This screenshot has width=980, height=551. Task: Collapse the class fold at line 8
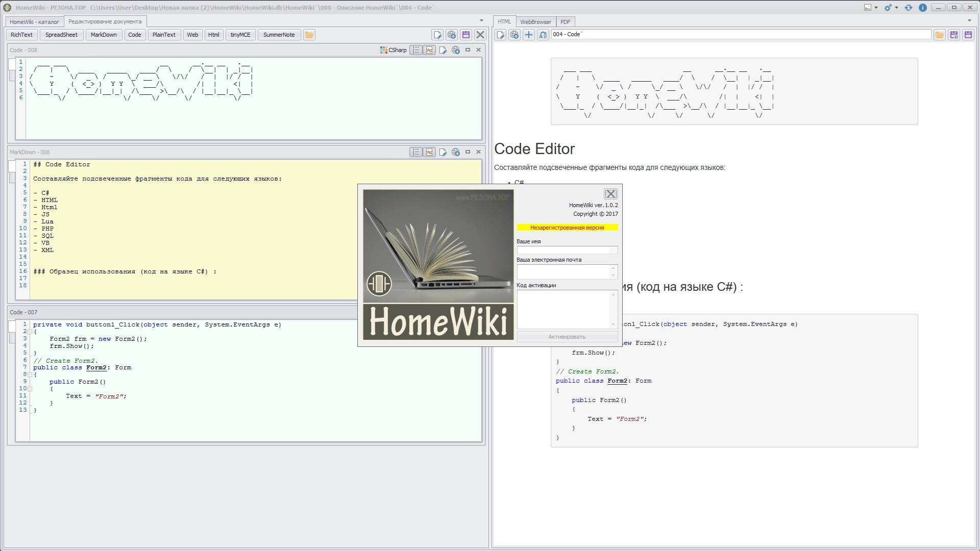click(x=30, y=375)
